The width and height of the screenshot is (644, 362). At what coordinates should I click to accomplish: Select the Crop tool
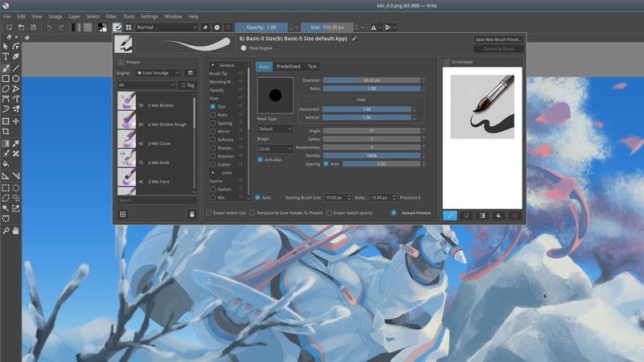(6, 131)
